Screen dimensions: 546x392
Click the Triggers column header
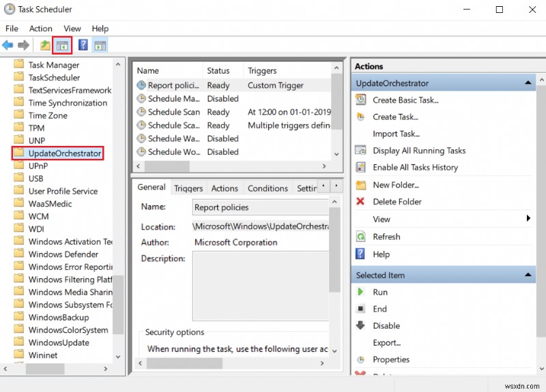pyautogui.click(x=287, y=71)
